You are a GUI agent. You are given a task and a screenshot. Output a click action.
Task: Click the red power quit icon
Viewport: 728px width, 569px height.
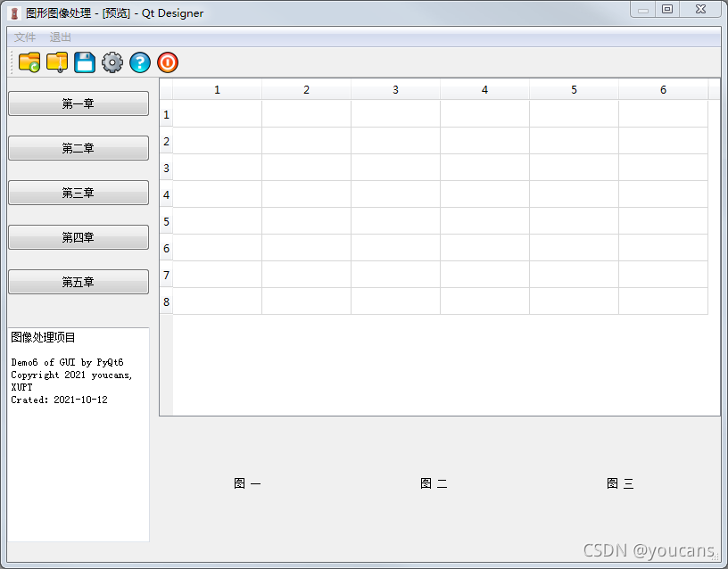[168, 62]
